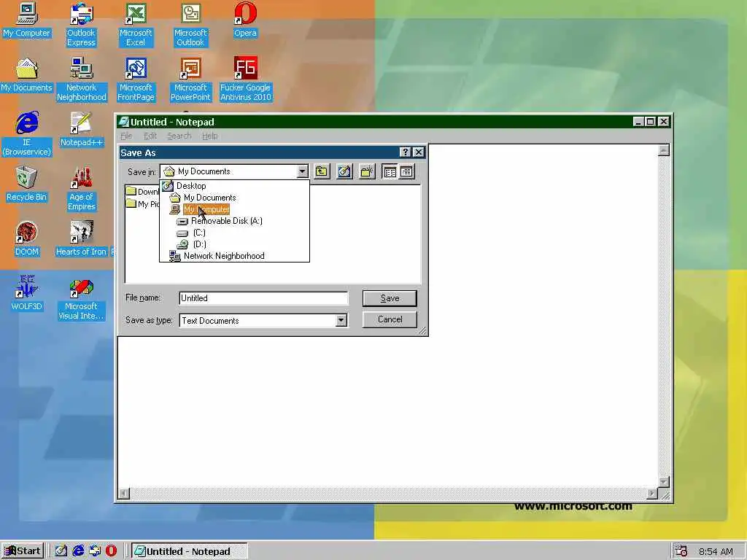Click the Save button

[390, 298]
